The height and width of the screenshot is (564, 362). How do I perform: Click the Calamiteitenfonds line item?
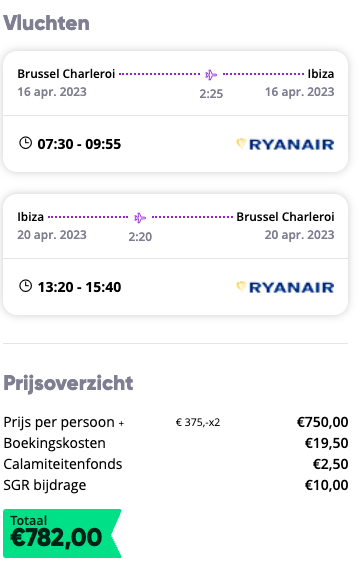click(176, 464)
